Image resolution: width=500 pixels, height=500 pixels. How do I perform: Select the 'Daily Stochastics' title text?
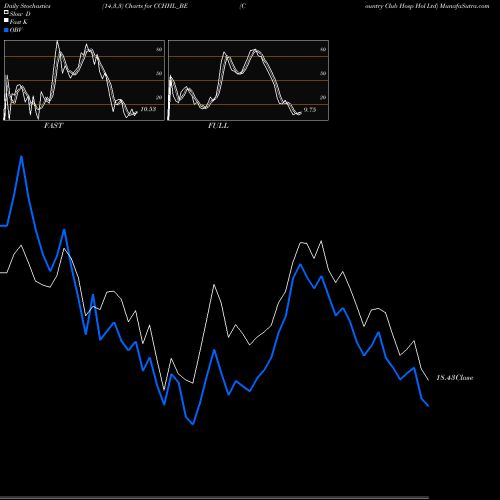[x=27, y=6]
